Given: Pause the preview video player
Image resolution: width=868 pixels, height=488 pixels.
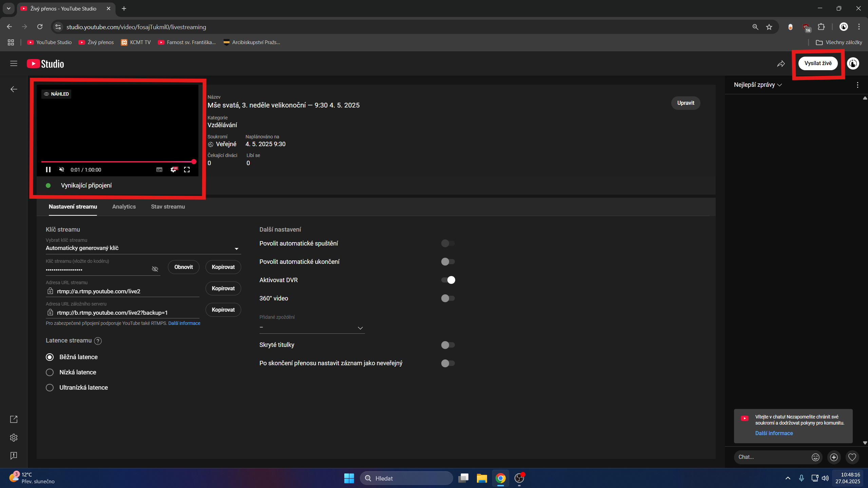Looking at the screenshot, I should tap(48, 170).
